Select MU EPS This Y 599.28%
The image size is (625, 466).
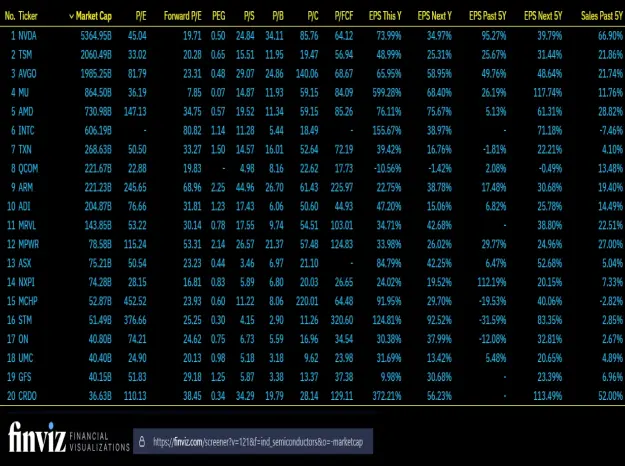point(387,92)
